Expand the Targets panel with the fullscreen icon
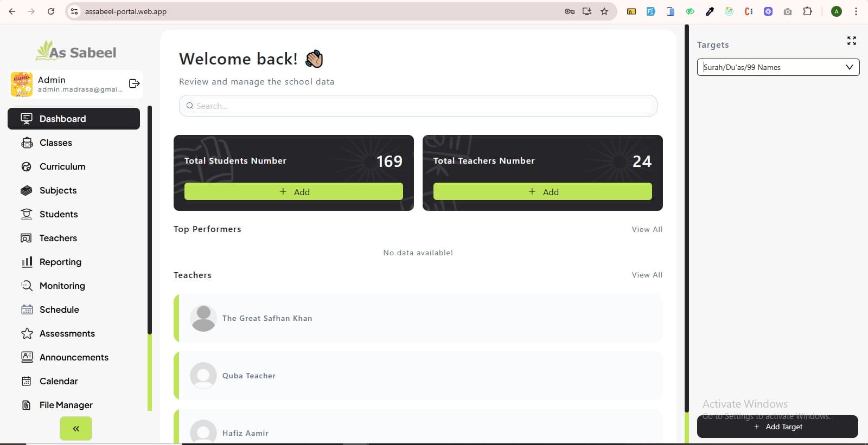 tap(852, 41)
